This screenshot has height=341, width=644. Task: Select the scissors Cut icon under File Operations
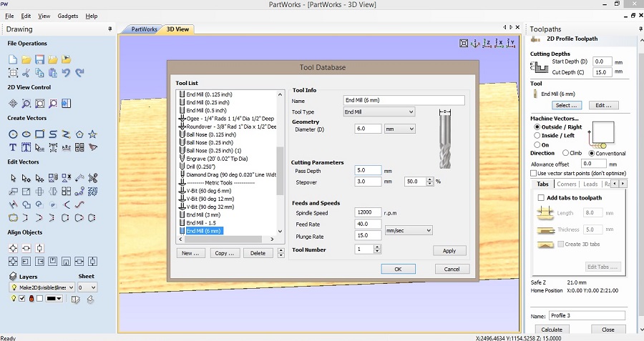click(x=26, y=73)
